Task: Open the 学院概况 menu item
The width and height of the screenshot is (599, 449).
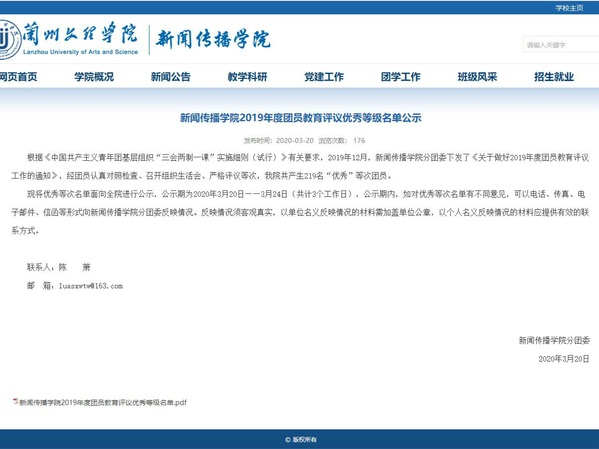Action: coord(94,77)
